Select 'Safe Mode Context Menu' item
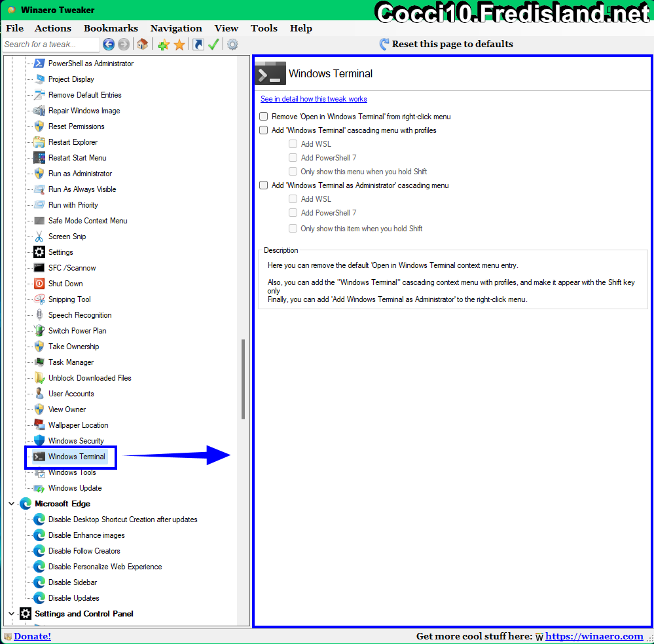 pos(88,221)
